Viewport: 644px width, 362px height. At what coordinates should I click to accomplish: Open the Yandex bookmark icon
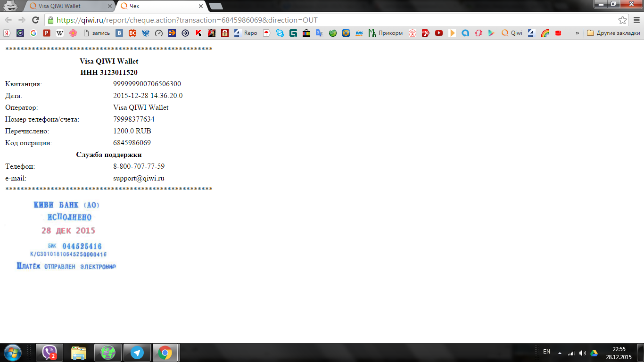point(7,33)
